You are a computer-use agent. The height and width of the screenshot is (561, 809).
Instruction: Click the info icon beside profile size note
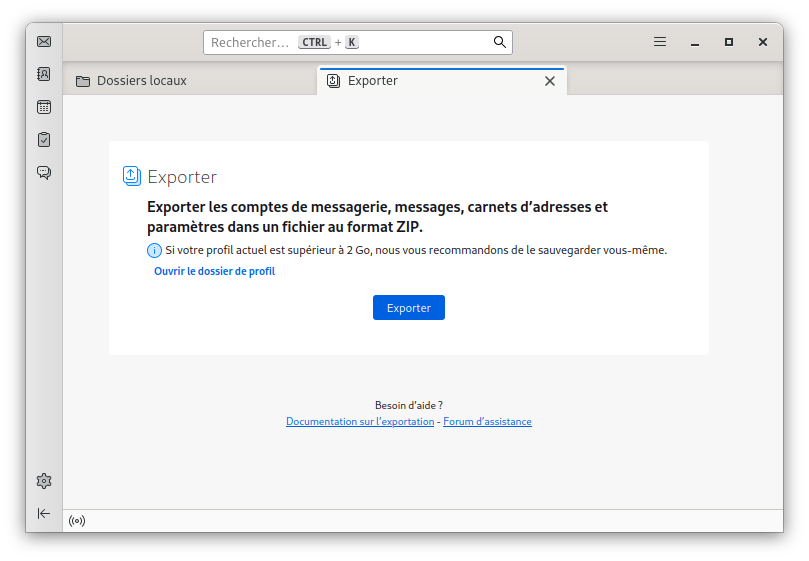point(154,251)
